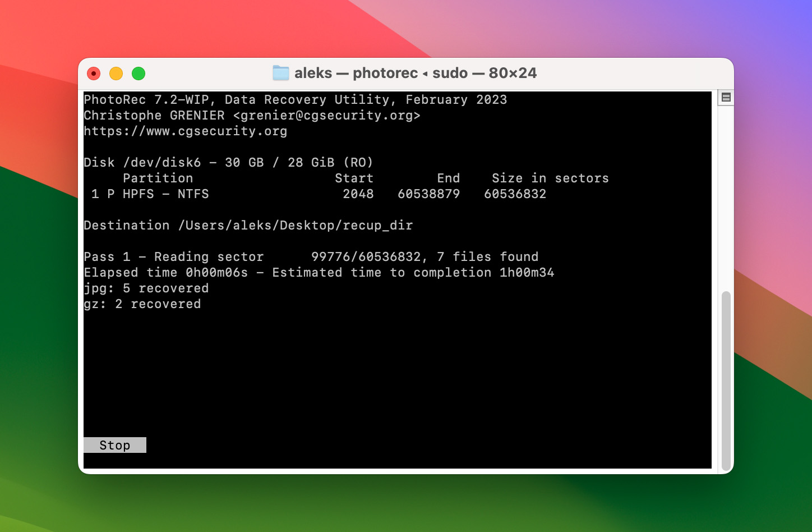Click the URL https://www.cgsecurity.org

186,131
